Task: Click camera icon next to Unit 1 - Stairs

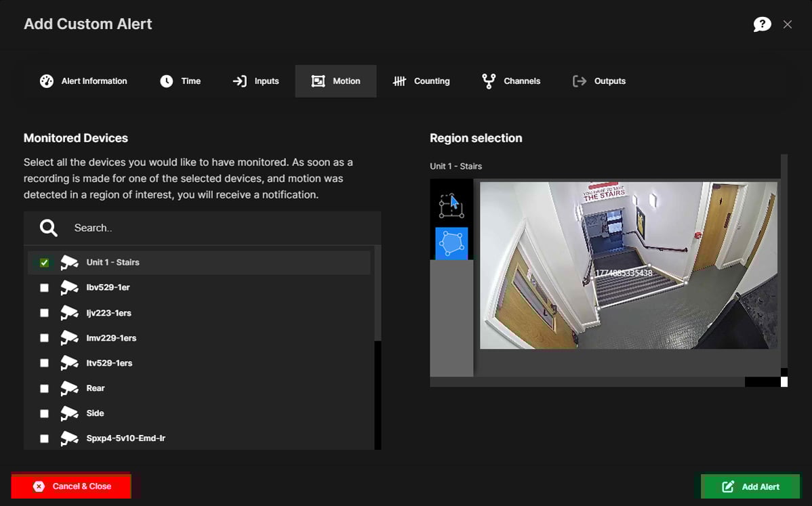Action: click(x=69, y=262)
